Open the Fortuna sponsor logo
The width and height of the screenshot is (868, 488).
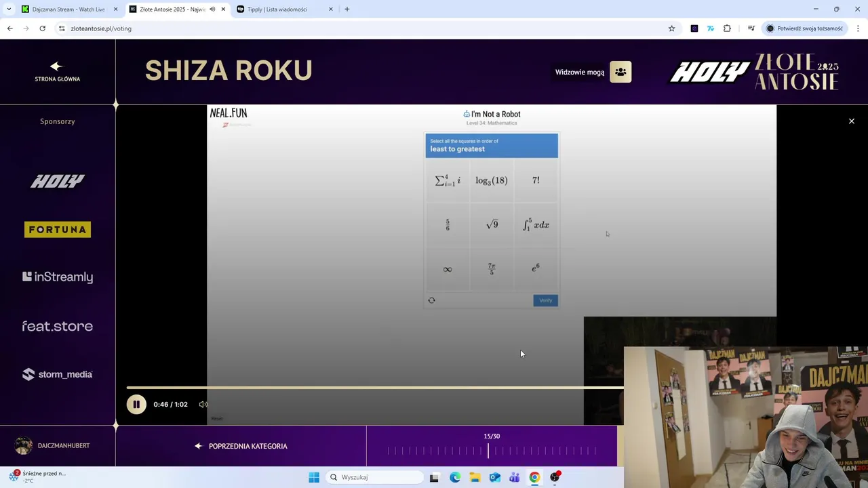click(x=58, y=230)
